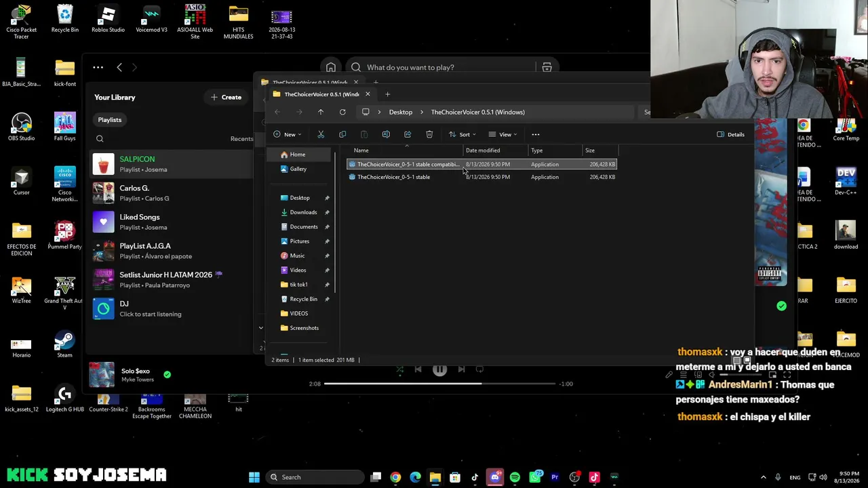The width and height of the screenshot is (868, 488).
Task: Select the TheChoicerVoicer_0-5-1 stable file
Action: (481, 177)
